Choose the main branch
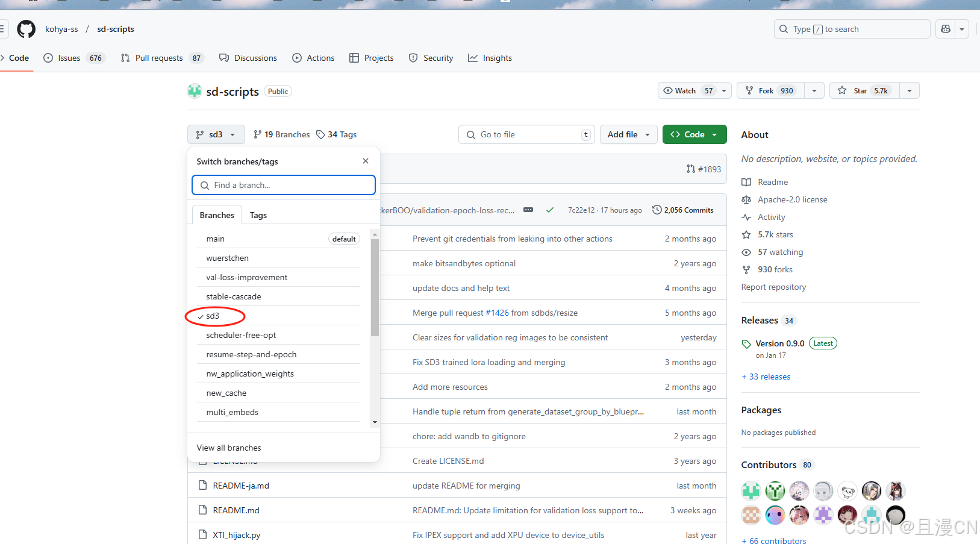Screen dimensions: 980x544 pyautogui.click(x=278, y=239)
